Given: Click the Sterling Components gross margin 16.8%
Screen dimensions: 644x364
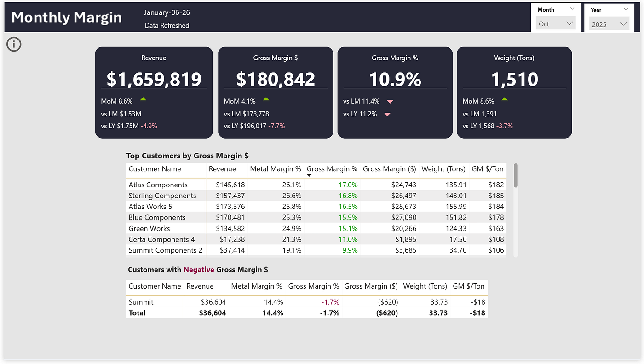Looking at the screenshot, I should 348,196.
